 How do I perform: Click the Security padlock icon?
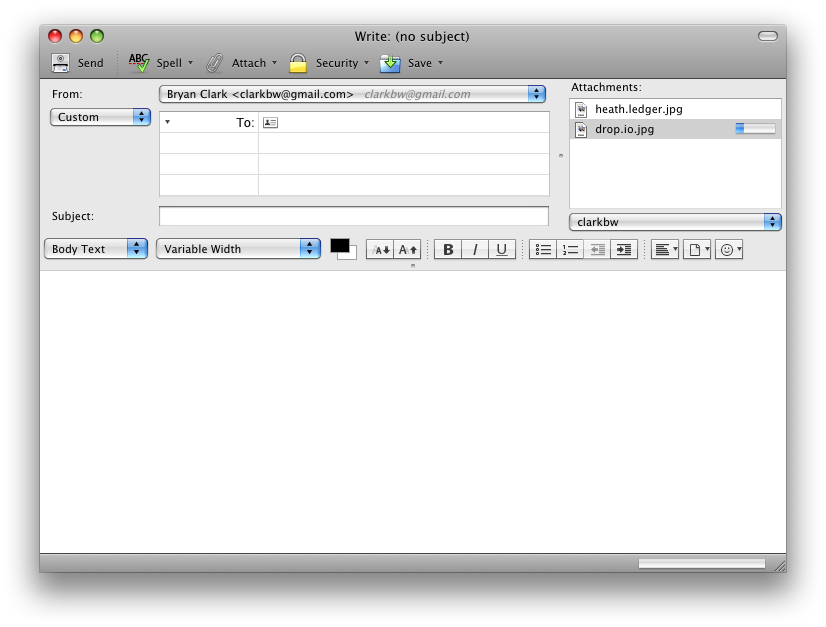point(298,63)
